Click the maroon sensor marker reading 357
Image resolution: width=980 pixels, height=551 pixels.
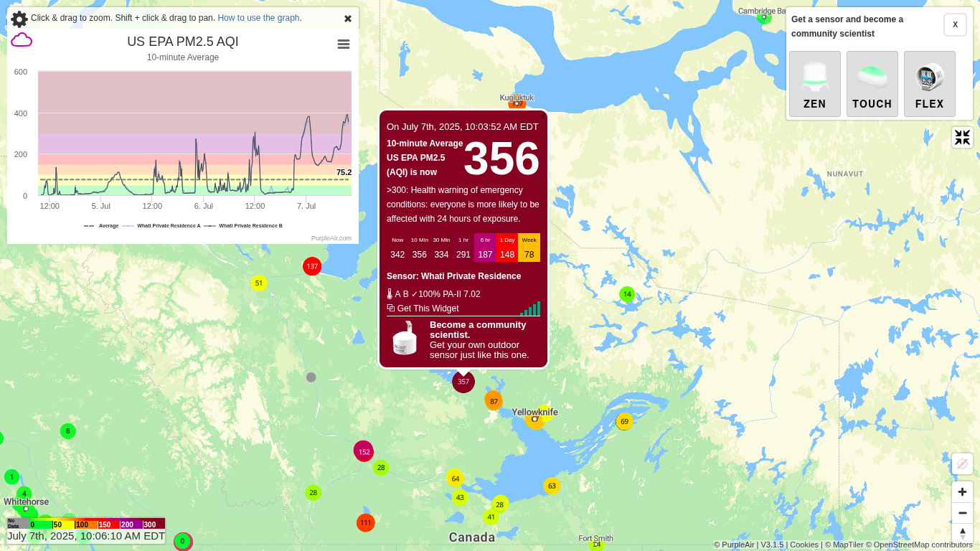[x=463, y=382]
